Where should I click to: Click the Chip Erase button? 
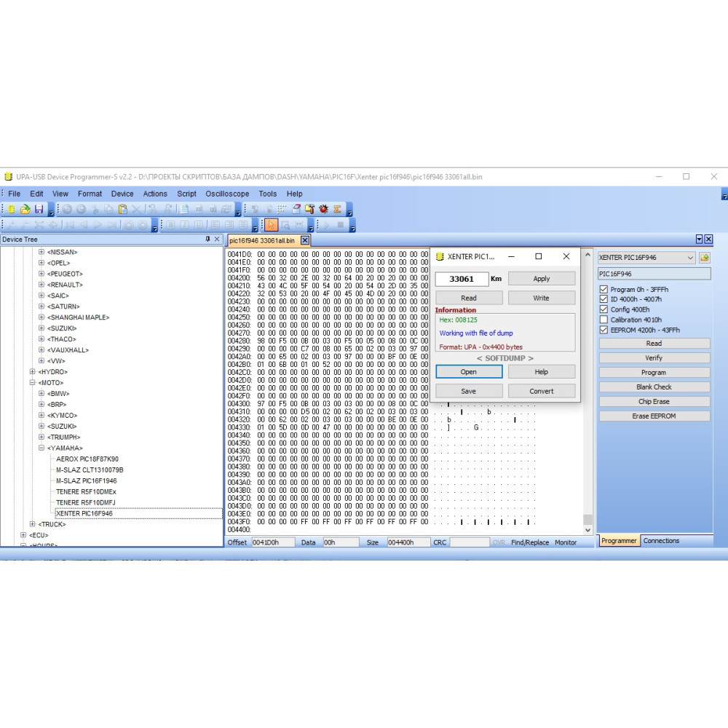pos(654,402)
